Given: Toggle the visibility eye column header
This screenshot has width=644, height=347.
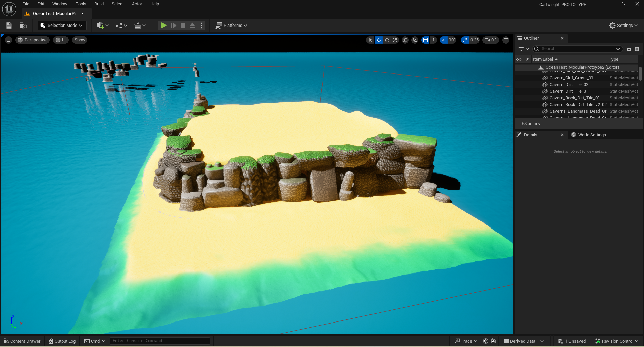Looking at the screenshot, I should click(x=519, y=59).
